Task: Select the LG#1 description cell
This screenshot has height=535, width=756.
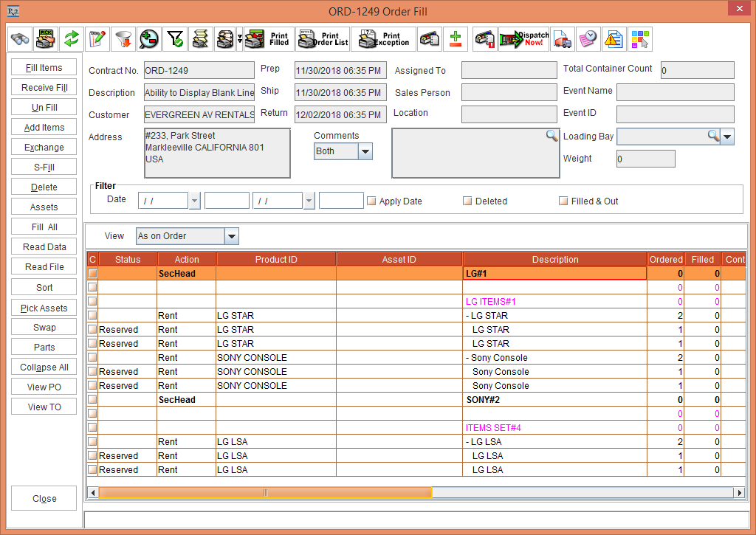Action: click(x=554, y=273)
